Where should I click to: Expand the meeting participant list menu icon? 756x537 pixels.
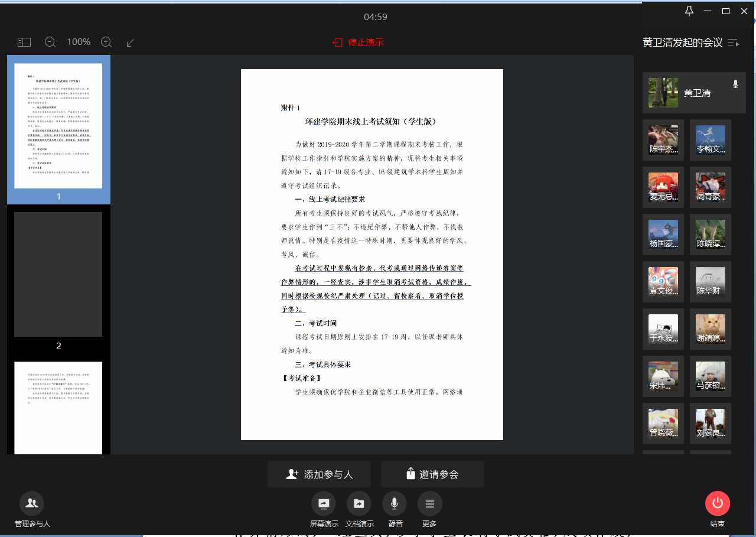[x=733, y=43]
